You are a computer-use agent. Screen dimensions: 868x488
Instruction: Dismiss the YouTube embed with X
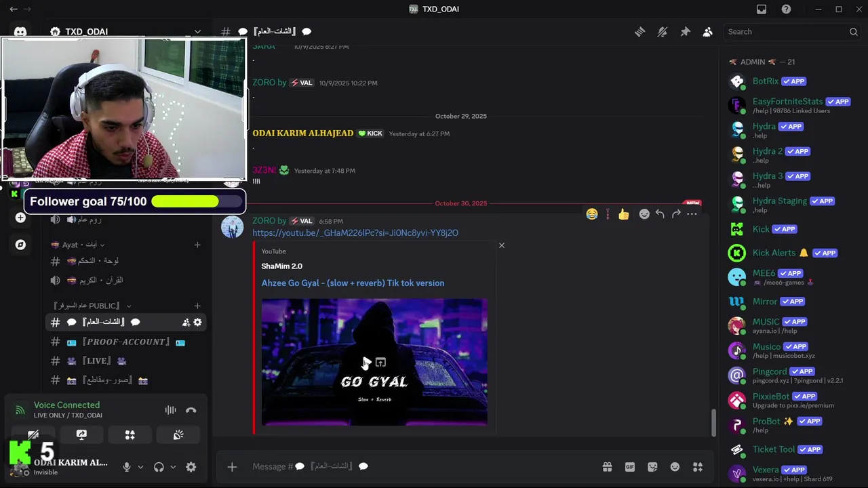tap(502, 245)
